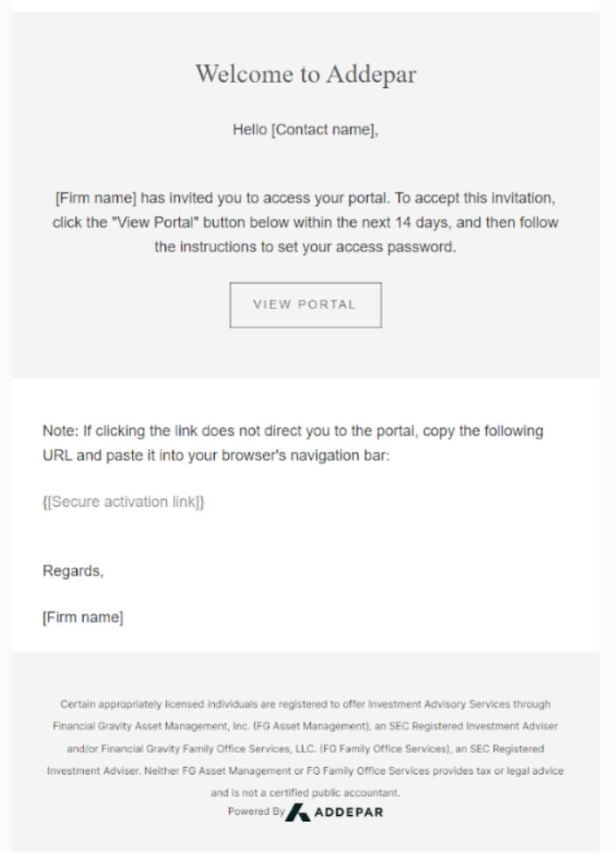
Task: Click the certified public accountant disclaimer line
Action: pos(306,792)
